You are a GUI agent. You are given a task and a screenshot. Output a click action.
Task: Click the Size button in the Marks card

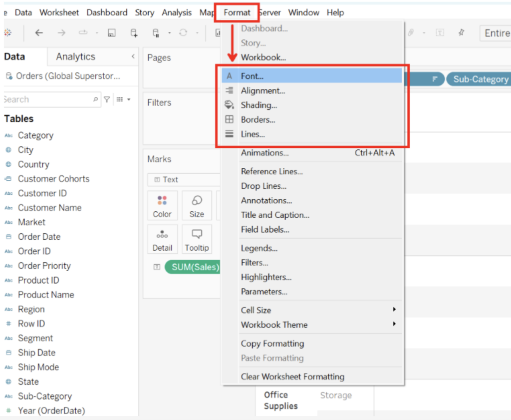coord(197,205)
